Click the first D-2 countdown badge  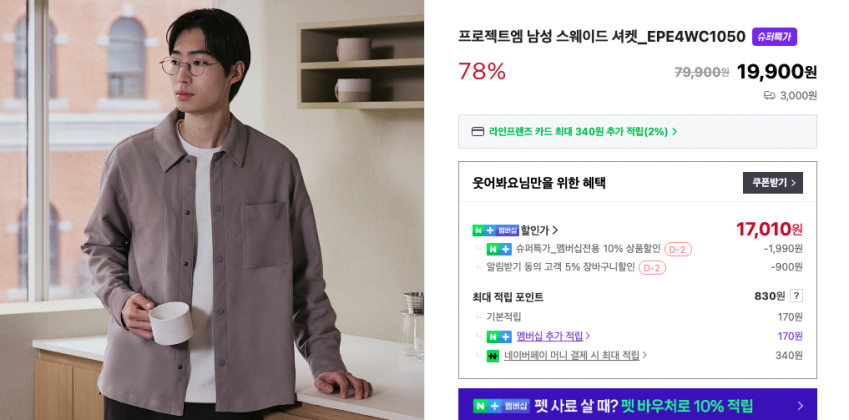(x=678, y=250)
